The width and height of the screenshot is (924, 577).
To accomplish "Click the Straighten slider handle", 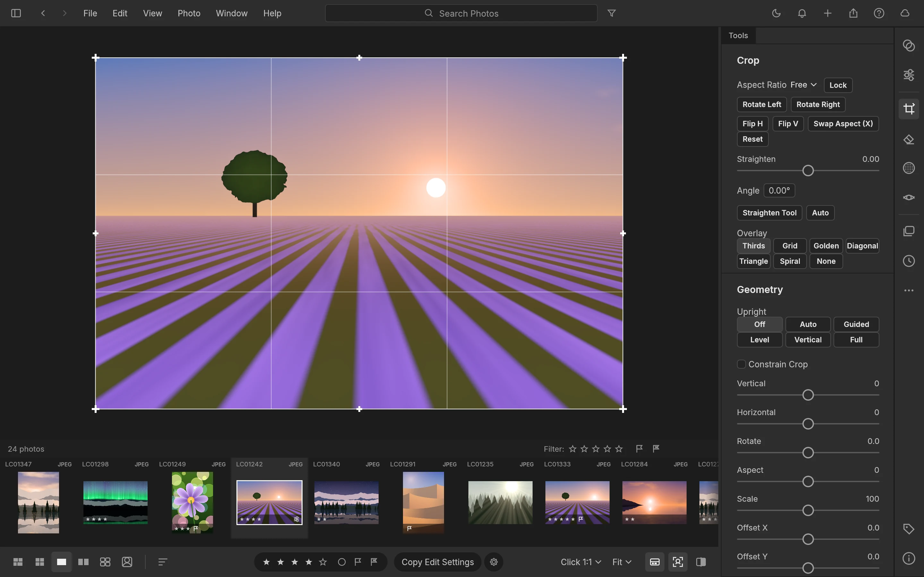I will pos(808,171).
